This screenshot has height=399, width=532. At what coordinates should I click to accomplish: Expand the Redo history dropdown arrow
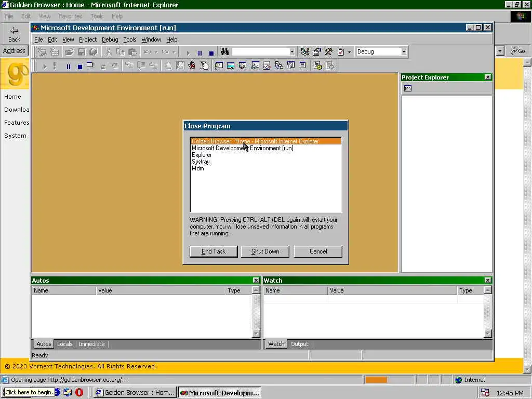coord(174,52)
